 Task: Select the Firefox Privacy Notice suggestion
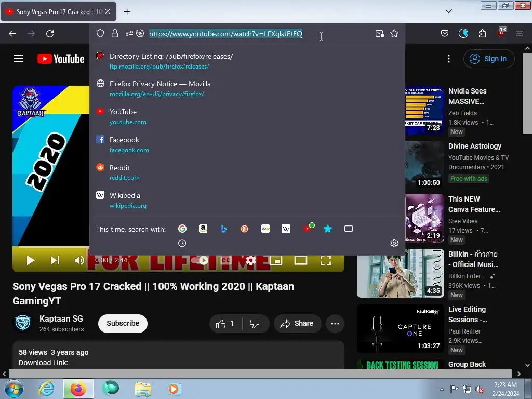click(x=247, y=88)
